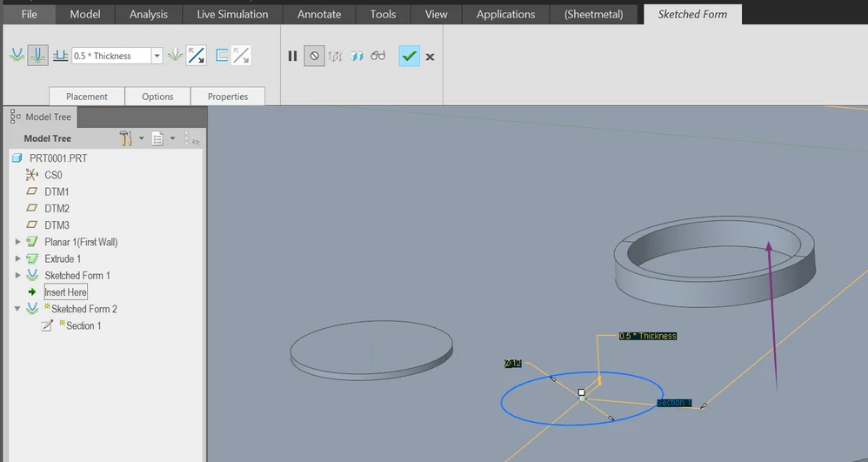Open the depth value dropdown arrow
Viewport: 868px width, 462px height.
(157, 56)
